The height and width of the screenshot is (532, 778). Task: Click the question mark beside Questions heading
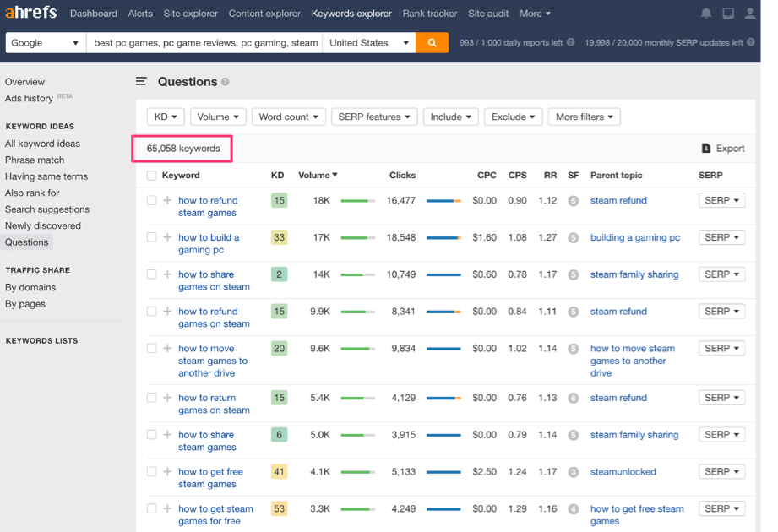(x=226, y=82)
